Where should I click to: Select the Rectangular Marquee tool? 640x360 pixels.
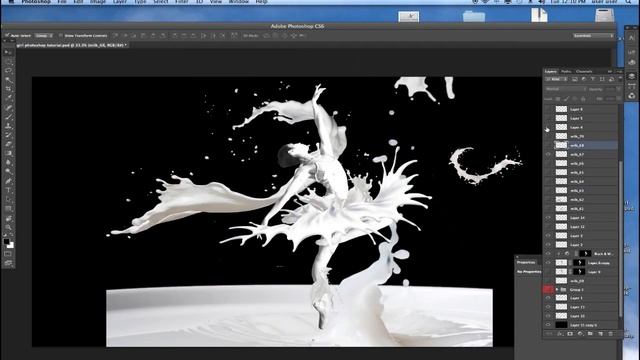pos(8,62)
